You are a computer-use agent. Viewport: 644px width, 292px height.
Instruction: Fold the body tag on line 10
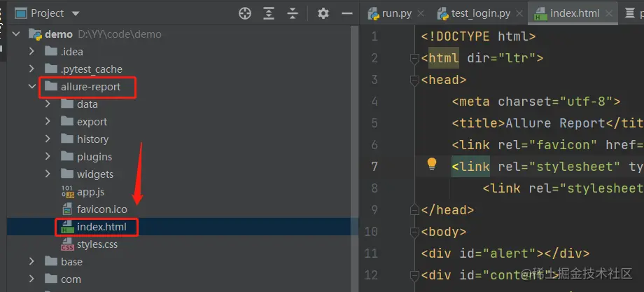coord(414,232)
